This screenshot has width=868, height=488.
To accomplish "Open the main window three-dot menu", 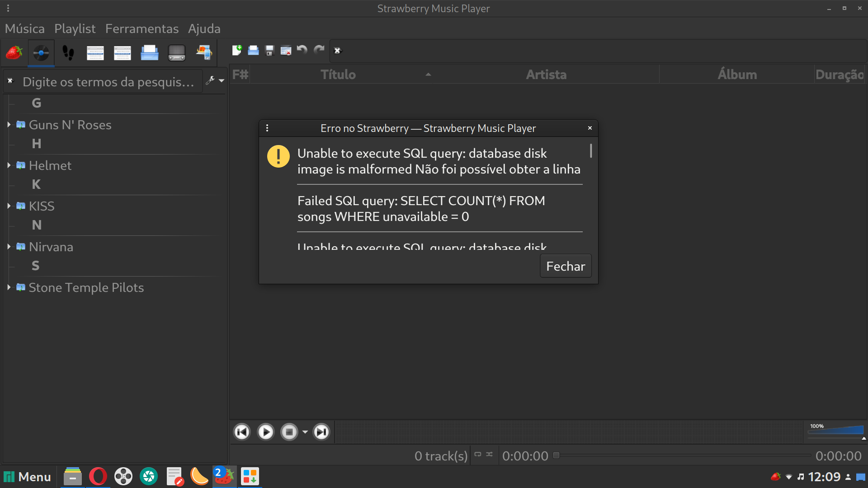I will 8,8.
